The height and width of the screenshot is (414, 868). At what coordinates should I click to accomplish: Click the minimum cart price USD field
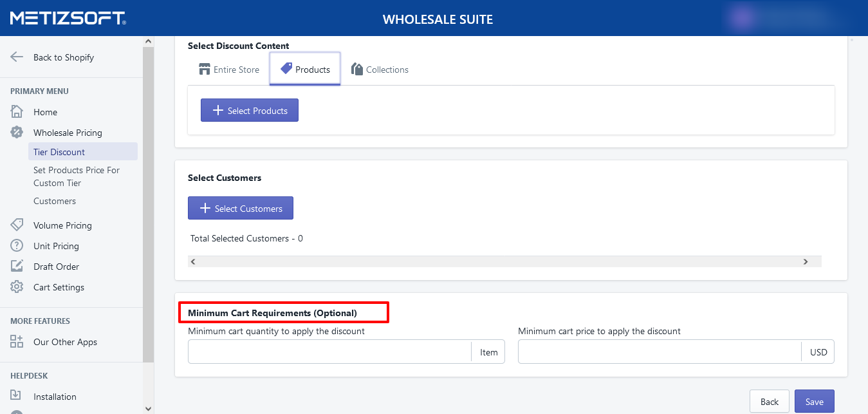click(660, 352)
